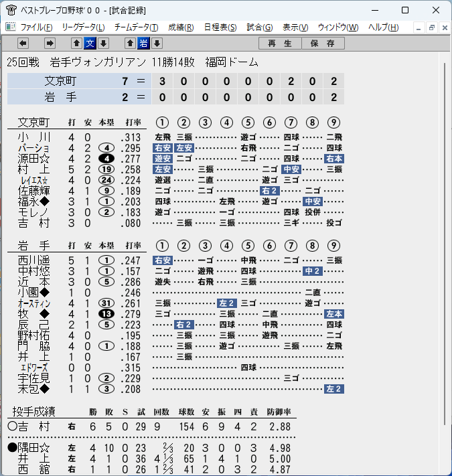Open the チームデータ(T) menu
Screen dimensions: 452x476
point(137,27)
